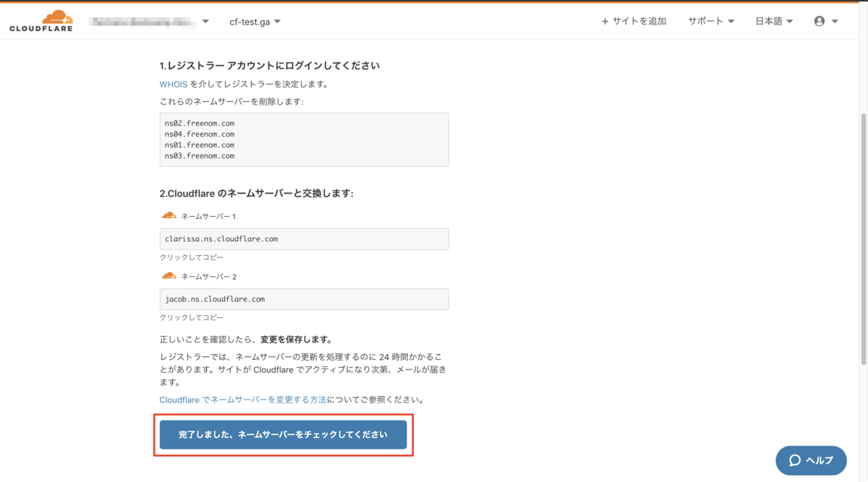Select ns01.freenom.com text
The height and width of the screenshot is (482, 868).
point(200,145)
